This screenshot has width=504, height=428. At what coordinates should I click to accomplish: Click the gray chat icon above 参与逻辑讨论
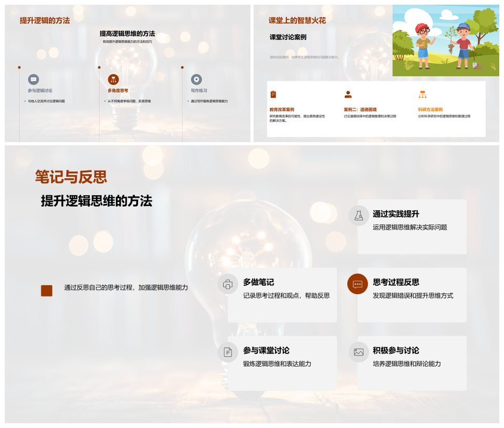click(34, 79)
